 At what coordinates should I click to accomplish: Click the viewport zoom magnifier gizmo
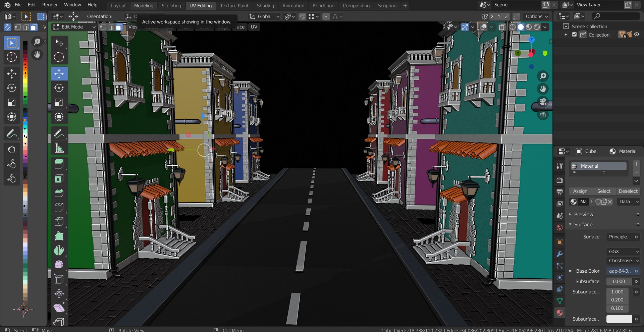pos(543,76)
